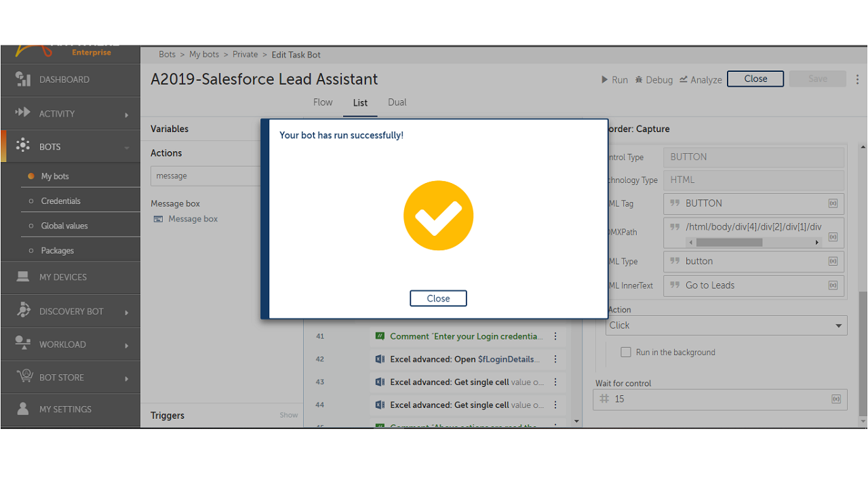Click the My Devices laptop icon
The image size is (868, 488).
click(23, 277)
